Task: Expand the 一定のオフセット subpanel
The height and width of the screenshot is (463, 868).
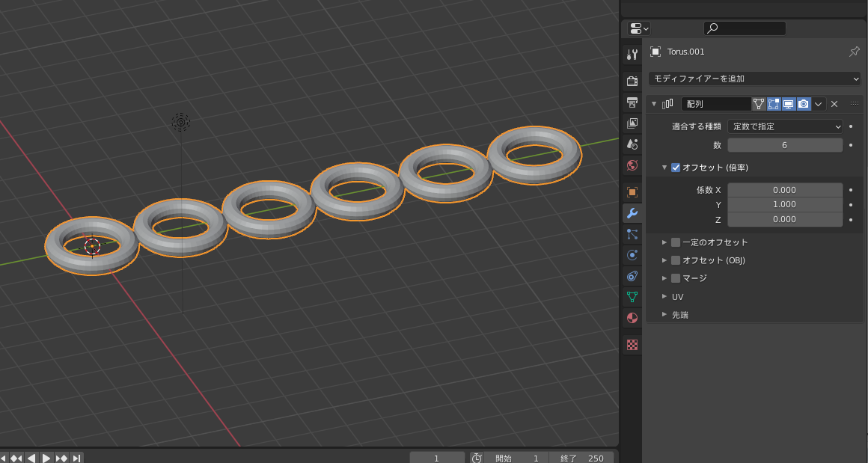Action: [664, 242]
